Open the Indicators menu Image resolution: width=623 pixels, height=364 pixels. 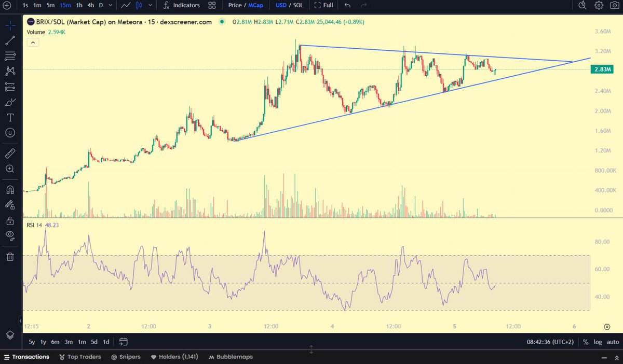pyautogui.click(x=181, y=5)
